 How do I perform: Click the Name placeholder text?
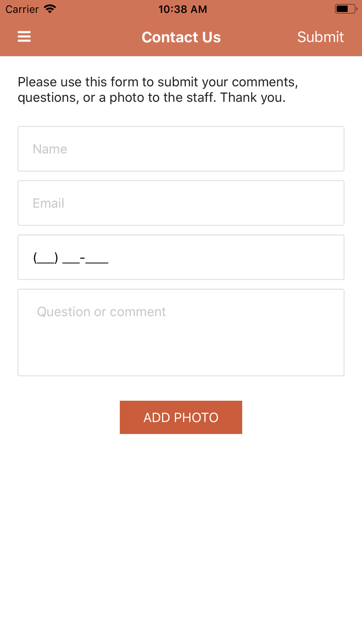(50, 149)
